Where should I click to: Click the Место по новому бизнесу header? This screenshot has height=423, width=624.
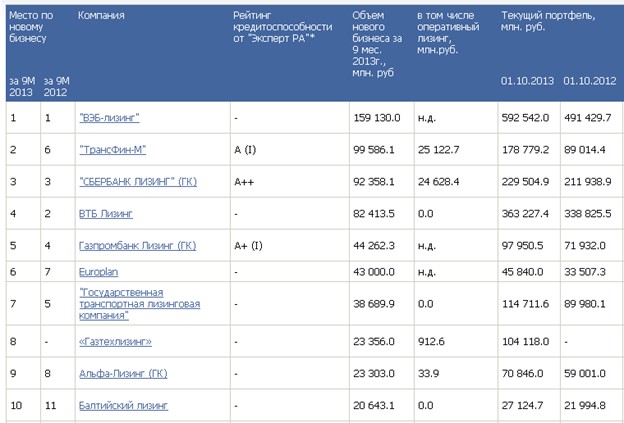point(31,27)
